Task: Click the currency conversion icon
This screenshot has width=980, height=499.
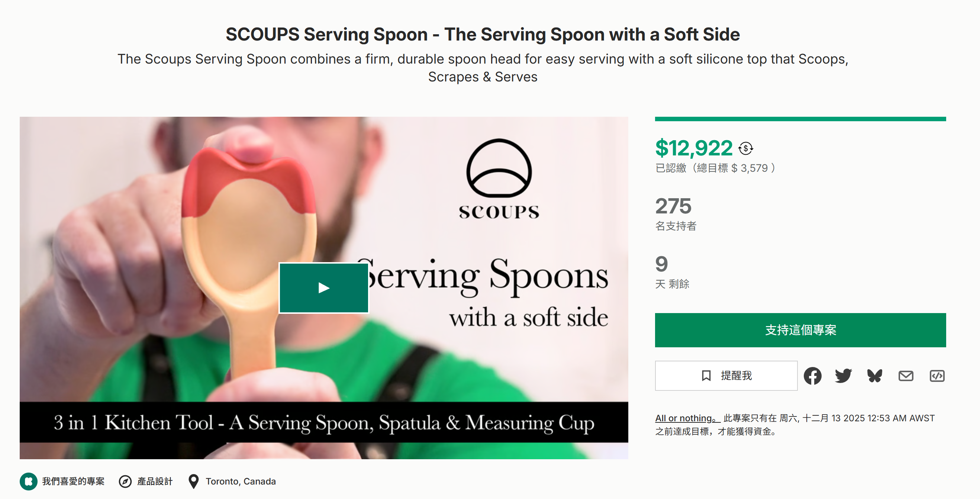Action: [745, 148]
